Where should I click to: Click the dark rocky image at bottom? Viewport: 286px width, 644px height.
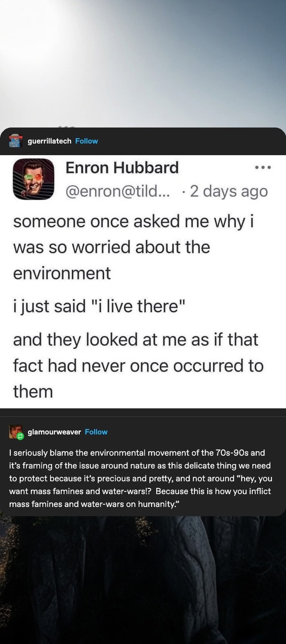click(143, 580)
